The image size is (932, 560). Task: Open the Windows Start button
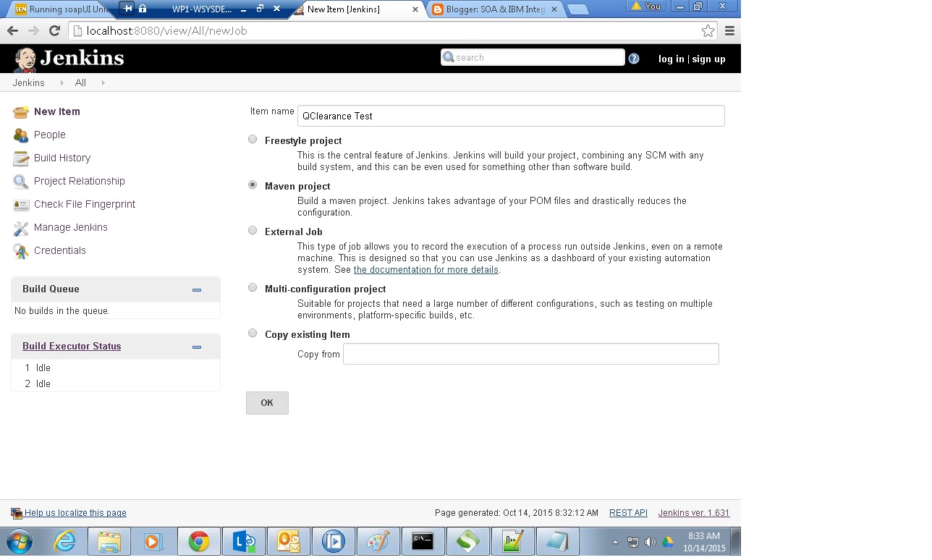(20, 541)
